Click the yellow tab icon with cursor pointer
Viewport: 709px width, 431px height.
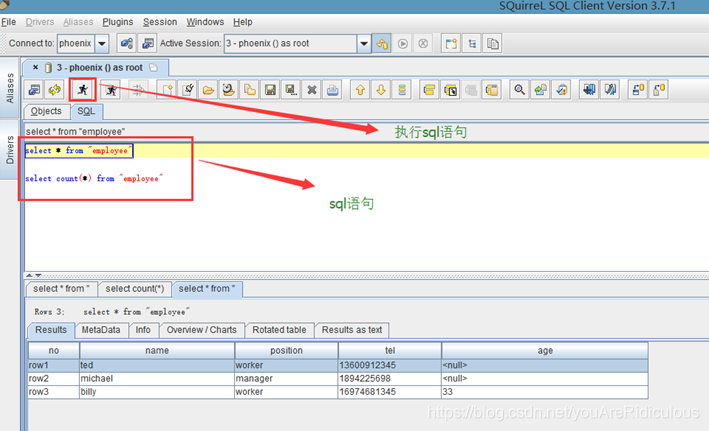(x=450, y=90)
